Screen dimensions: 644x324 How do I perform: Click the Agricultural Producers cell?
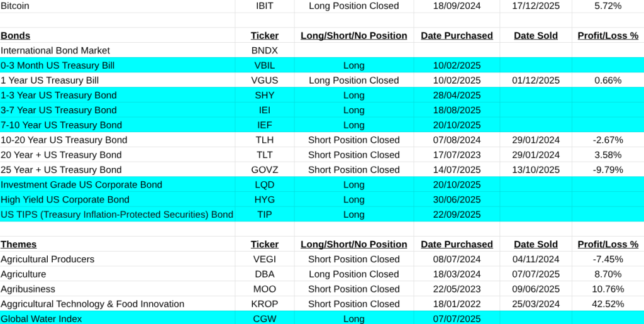[48, 259]
